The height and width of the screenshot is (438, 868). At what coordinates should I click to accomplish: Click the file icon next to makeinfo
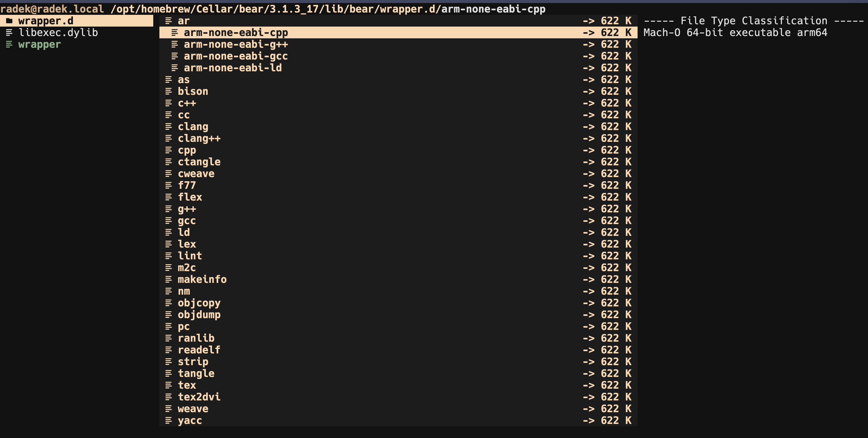[x=169, y=279]
